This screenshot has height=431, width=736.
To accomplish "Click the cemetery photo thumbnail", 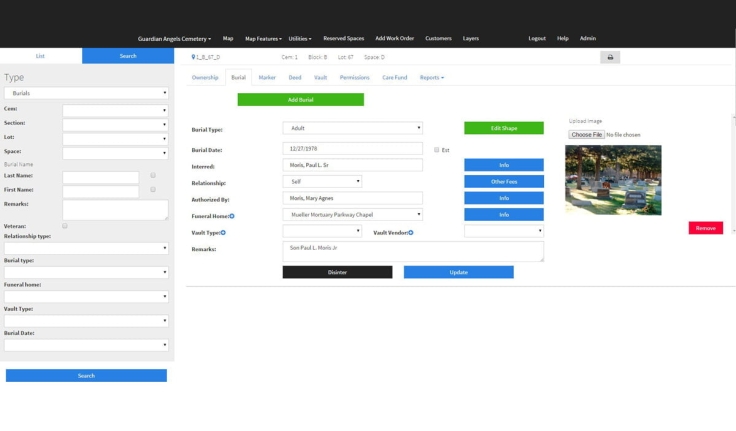I will pos(613,180).
